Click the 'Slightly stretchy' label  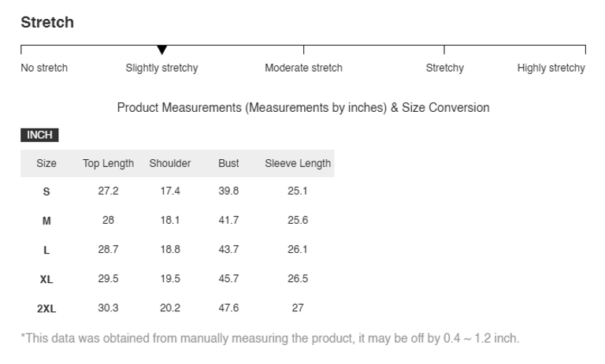tap(161, 68)
